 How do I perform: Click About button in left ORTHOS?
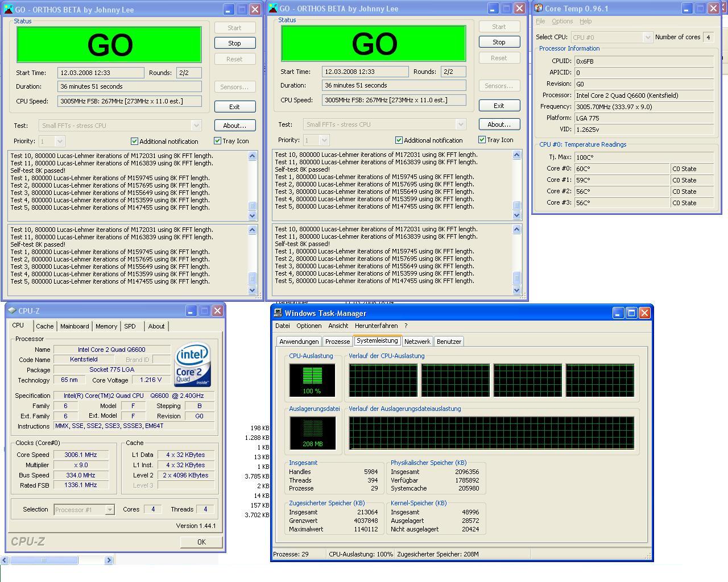click(x=234, y=126)
